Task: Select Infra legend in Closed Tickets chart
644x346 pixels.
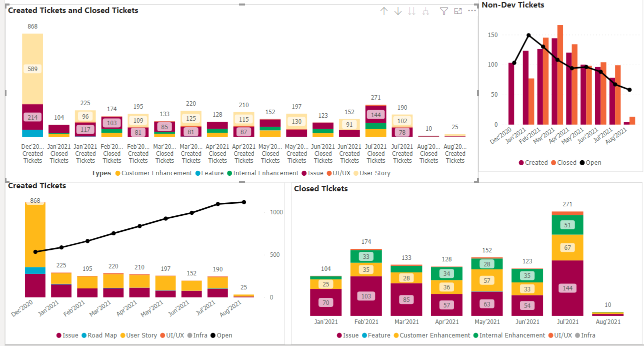Action: 585,335
